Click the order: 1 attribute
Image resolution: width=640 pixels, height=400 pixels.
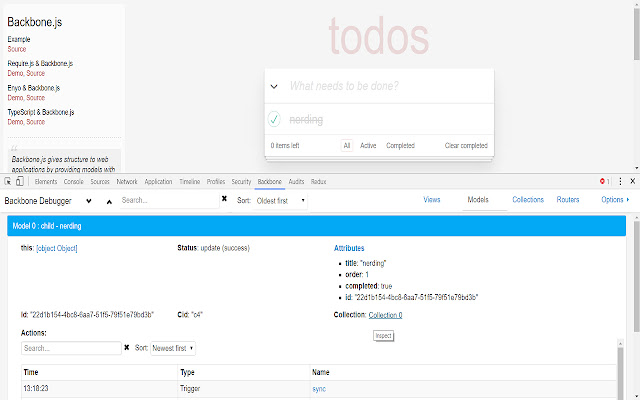pos(357,275)
